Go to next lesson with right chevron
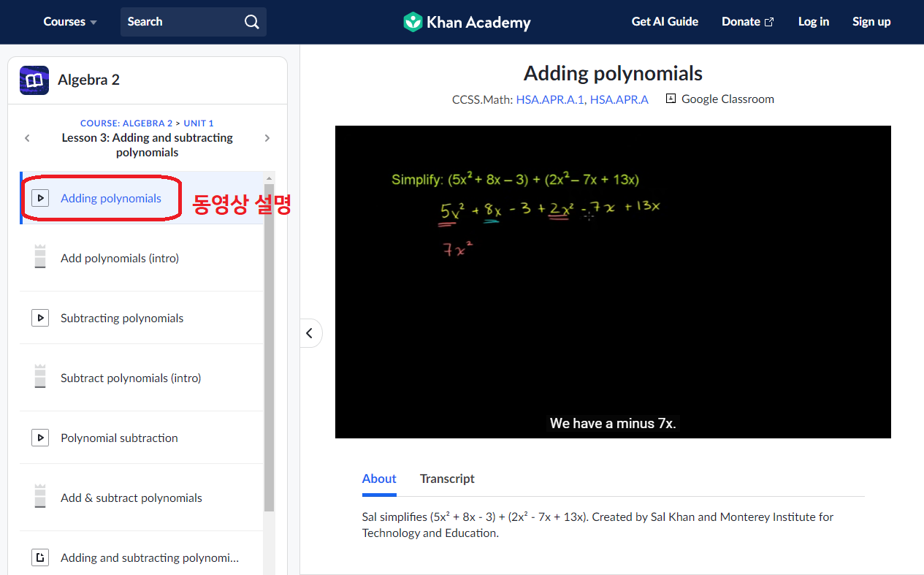The height and width of the screenshot is (575, 924). click(x=267, y=138)
